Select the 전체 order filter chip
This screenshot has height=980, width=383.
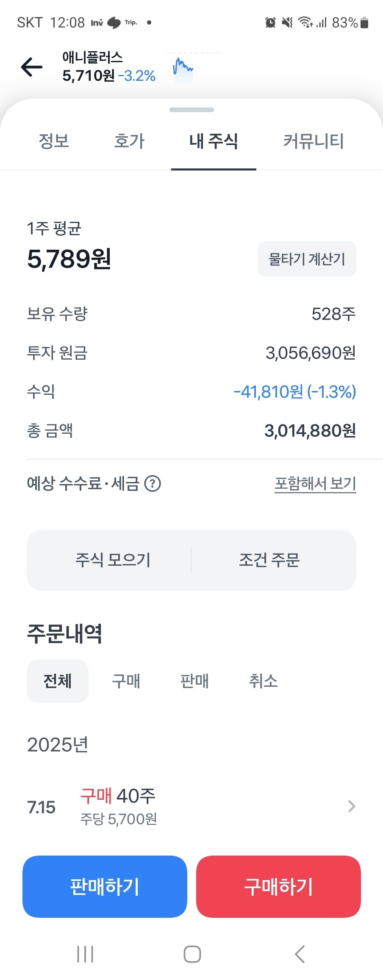[x=58, y=681]
